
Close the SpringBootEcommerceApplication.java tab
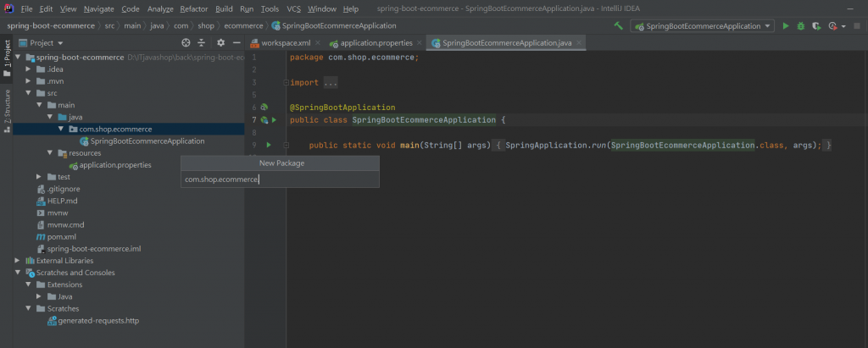click(x=578, y=43)
